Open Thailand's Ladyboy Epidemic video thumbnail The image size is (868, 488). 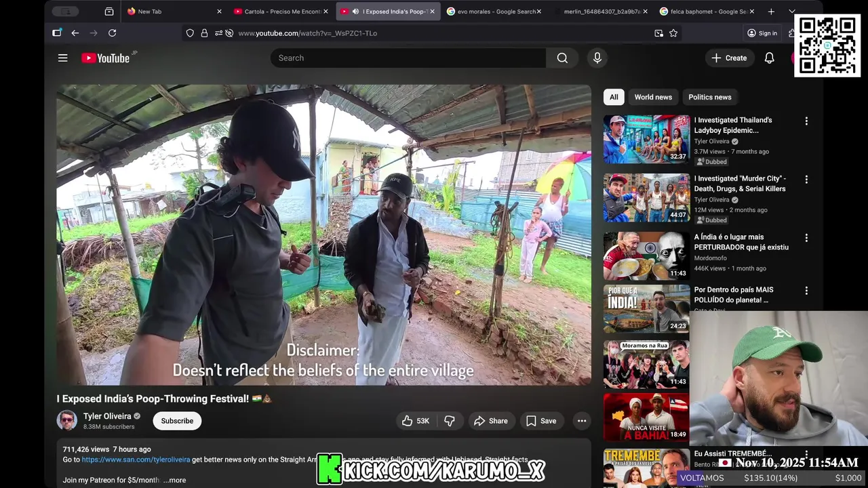coord(646,139)
